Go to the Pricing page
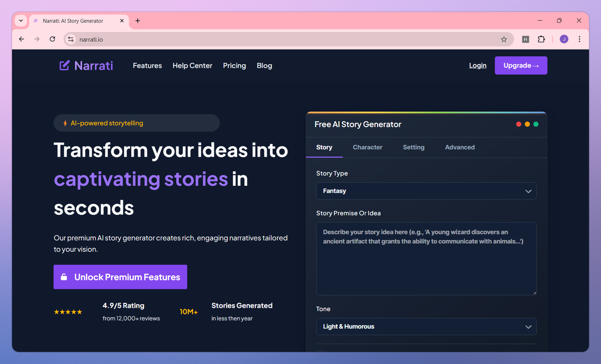The image size is (601, 364). click(x=234, y=66)
